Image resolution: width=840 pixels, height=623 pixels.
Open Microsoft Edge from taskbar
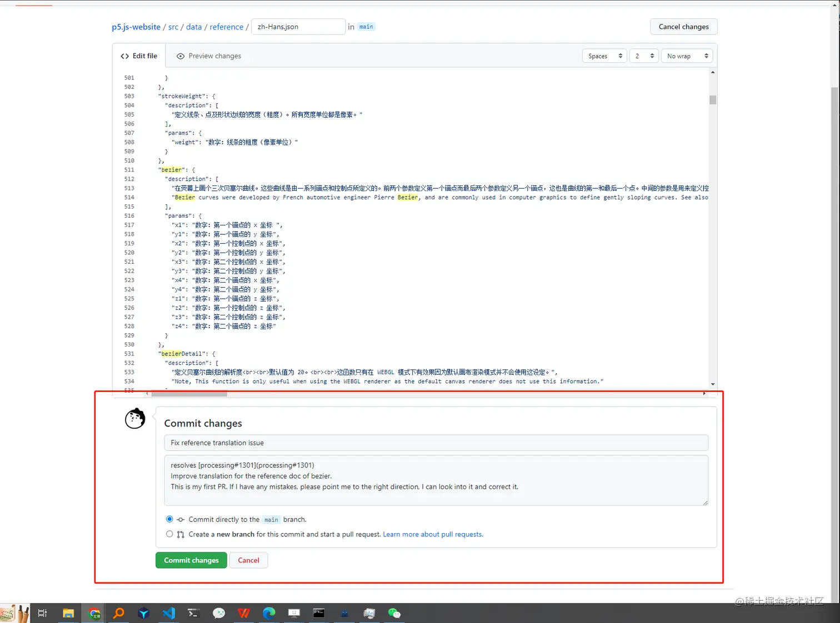pyautogui.click(x=269, y=613)
